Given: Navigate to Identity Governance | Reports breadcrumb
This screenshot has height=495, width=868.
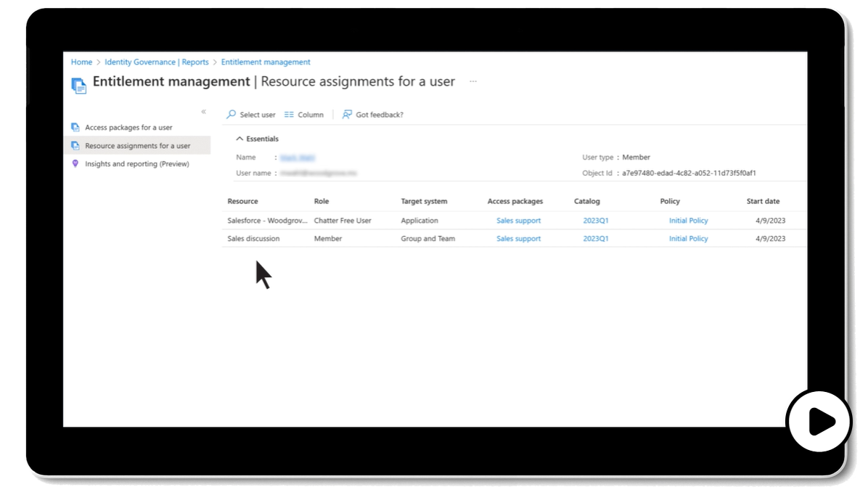Looking at the screenshot, I should click(x=156, y=62).
